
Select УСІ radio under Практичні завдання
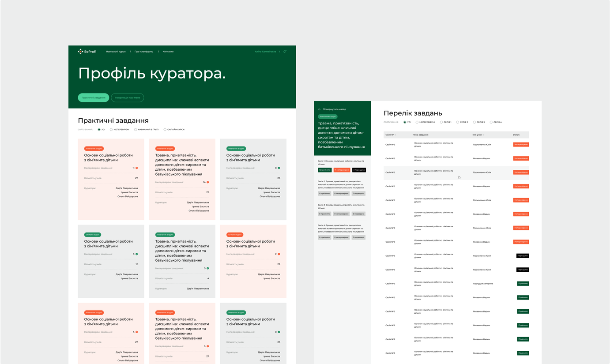[99, 130]
